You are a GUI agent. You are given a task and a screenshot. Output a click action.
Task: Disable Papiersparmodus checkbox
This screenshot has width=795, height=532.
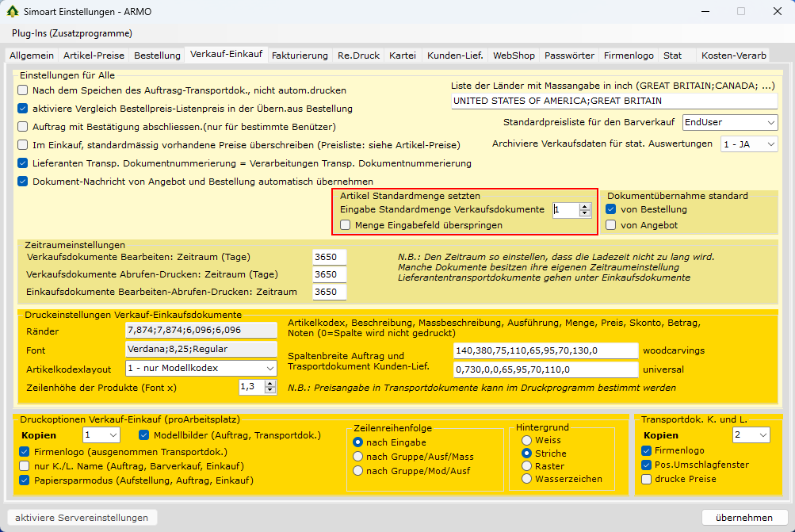pos(25,480)
